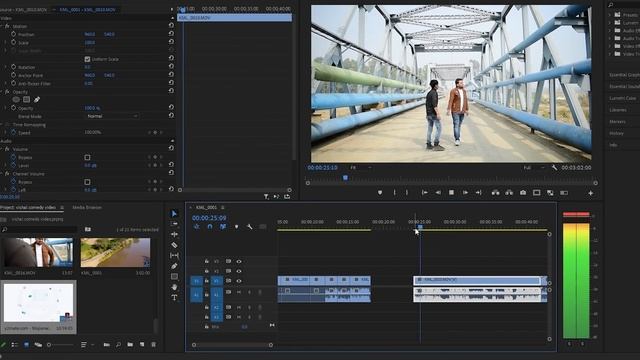Viewport: 640px width, 360px height.
Task: Collapse the Time Remapping group
Action: click(x=2, y=124)
